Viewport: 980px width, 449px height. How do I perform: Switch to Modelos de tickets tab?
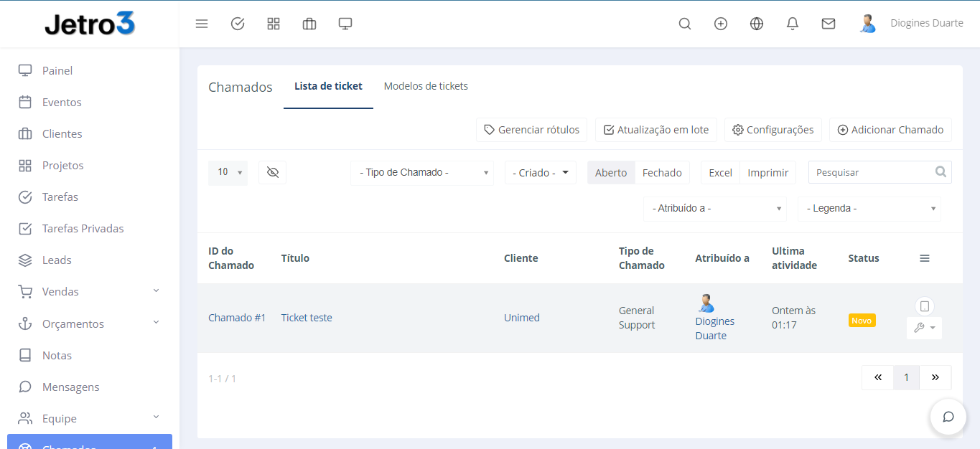[426, 86]
